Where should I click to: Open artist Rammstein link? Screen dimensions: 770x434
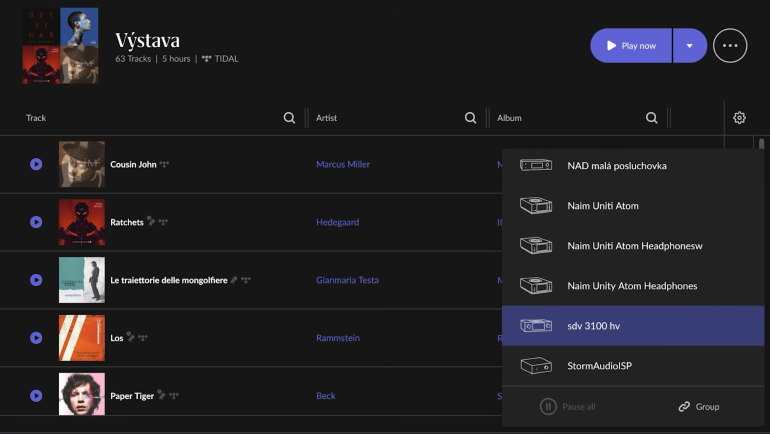point(340,338)
